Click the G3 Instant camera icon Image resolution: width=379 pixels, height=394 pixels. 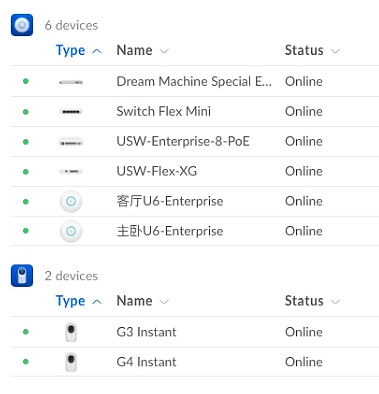[71, 332]
